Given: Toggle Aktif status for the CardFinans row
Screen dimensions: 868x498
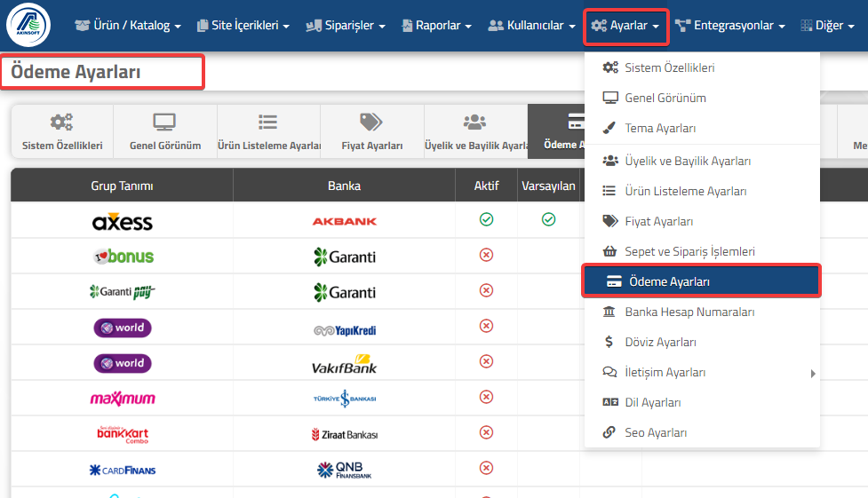Looking at the screenshot, I should [486, 468].
